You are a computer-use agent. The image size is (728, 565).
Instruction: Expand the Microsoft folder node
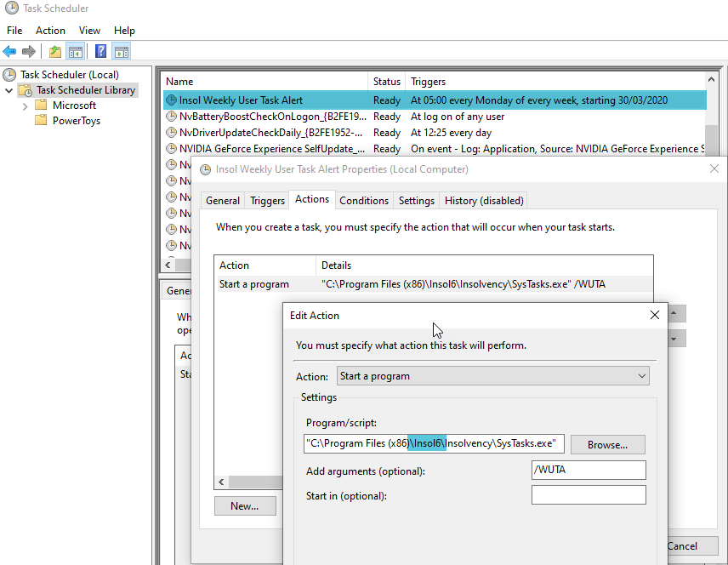tap(25, 106)
